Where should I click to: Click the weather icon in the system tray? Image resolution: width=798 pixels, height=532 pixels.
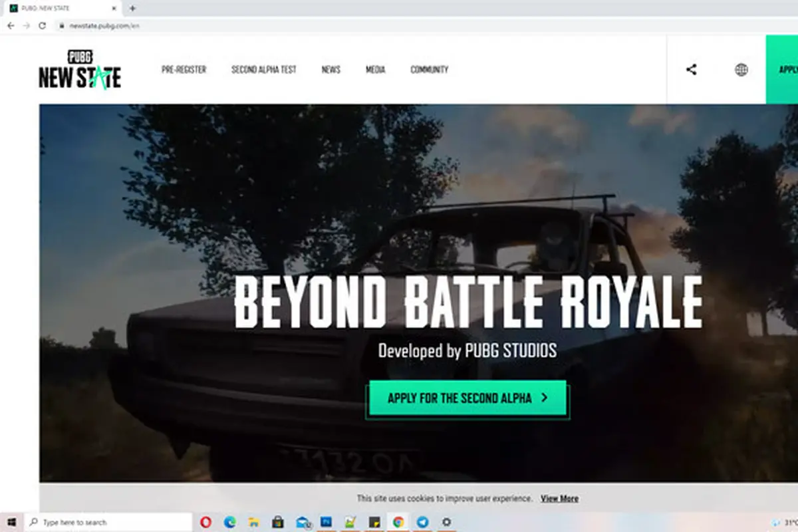tap(777, 522)
